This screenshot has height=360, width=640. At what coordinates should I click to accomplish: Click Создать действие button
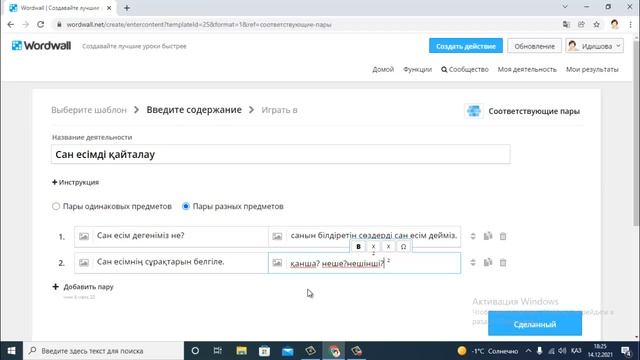pyautogui.click(x=466, y=46)
